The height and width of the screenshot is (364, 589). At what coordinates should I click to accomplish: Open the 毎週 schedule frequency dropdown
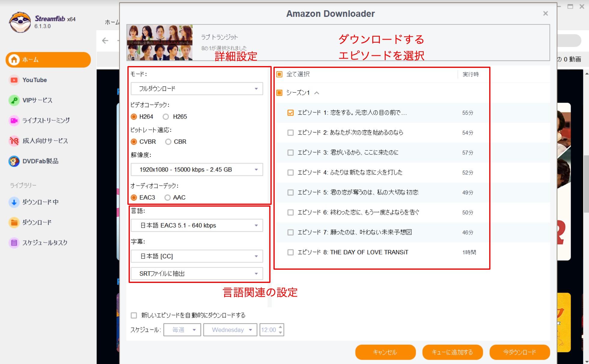pos(182,330)
